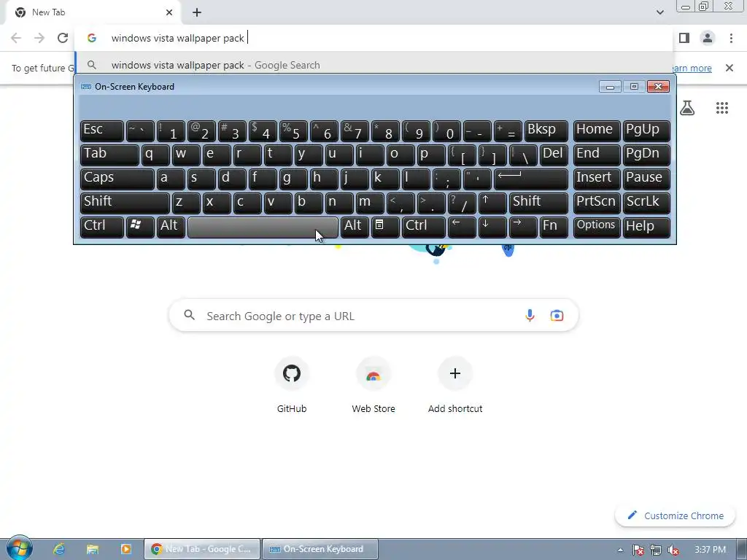747x560 pixels.
Task: Toggle the right Ctrl key
Action: [x=424, y=227]
